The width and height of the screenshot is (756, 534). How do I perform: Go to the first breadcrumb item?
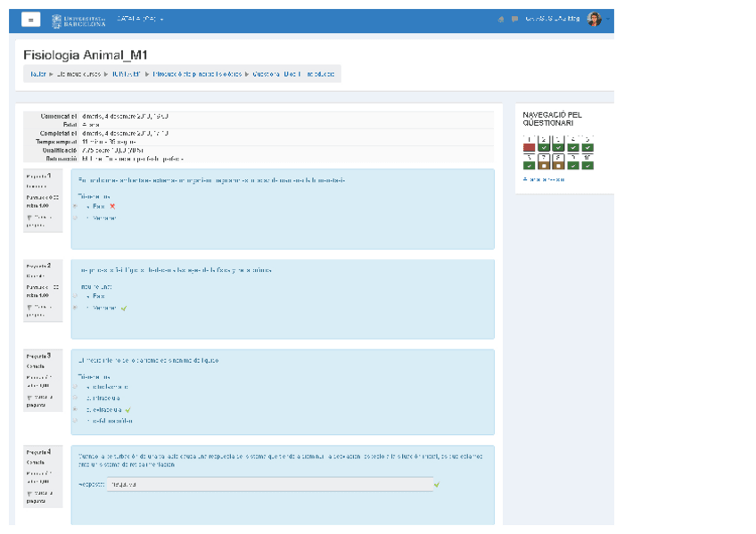tap(38, 74)
